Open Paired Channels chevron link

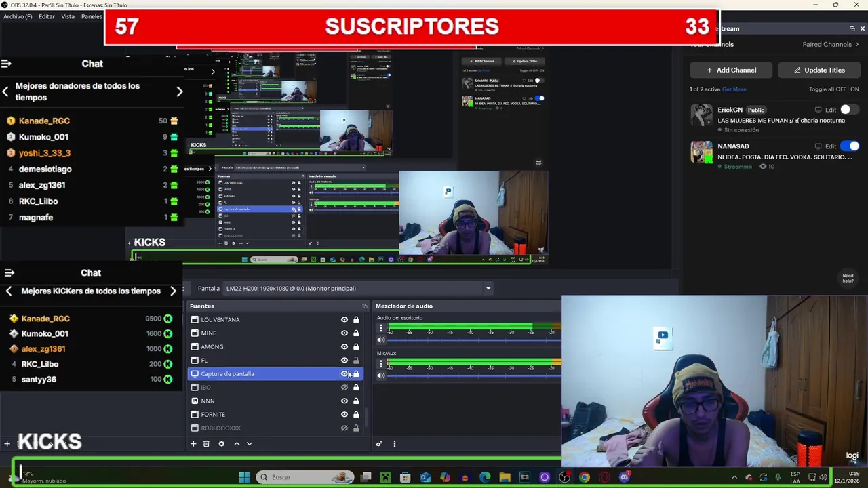(x=831, y=45)
